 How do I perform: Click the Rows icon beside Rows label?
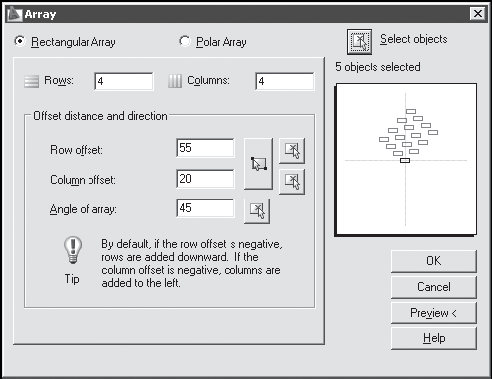[x=32, y=81]
